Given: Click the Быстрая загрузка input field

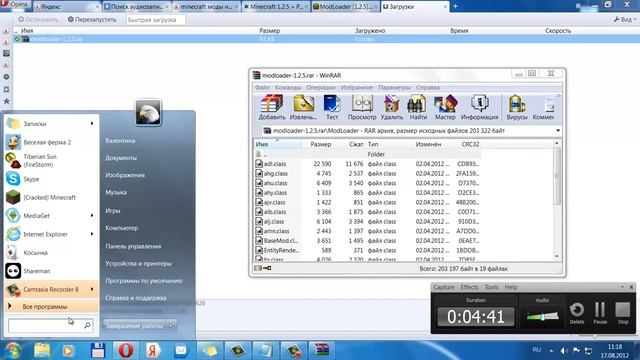Looking at the screenshot, I should pyautogui.click(x=155, y=20).
